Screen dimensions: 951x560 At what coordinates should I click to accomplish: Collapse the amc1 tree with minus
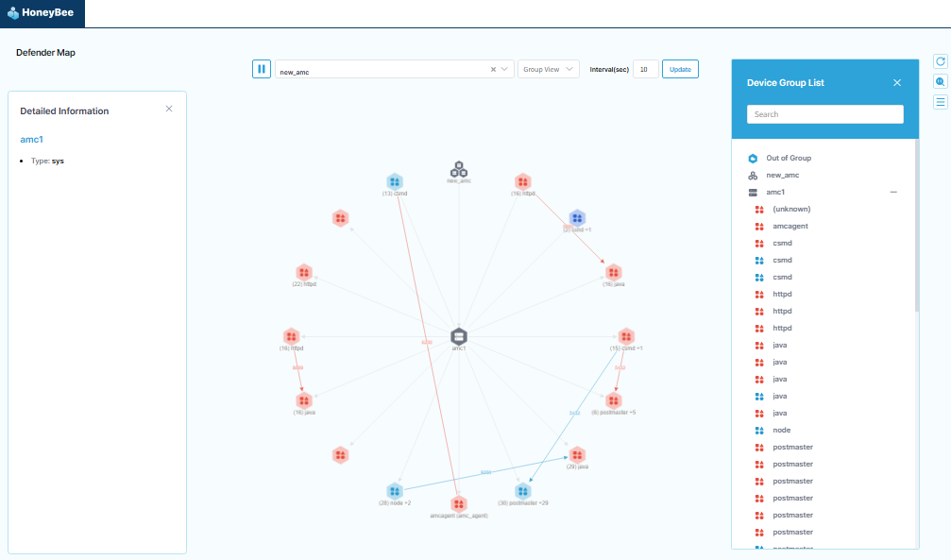(893, 192)
